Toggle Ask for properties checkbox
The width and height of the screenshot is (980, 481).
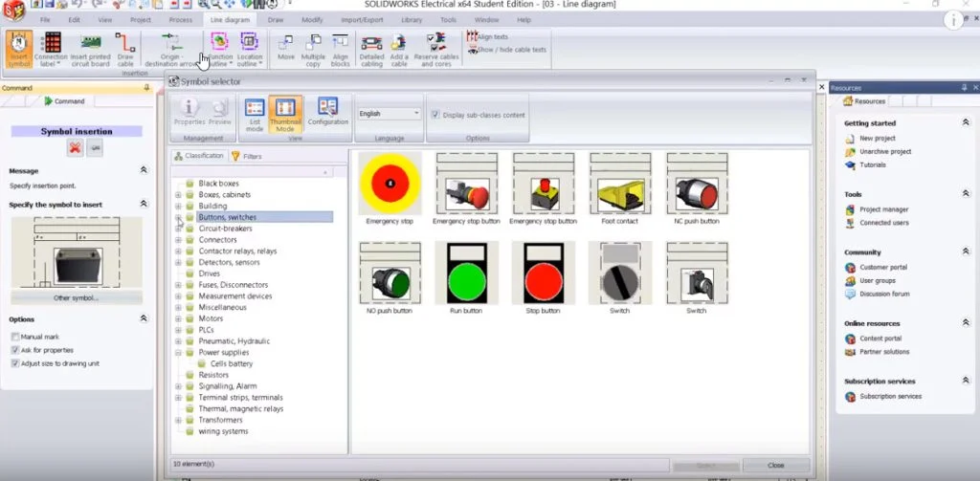15,350
